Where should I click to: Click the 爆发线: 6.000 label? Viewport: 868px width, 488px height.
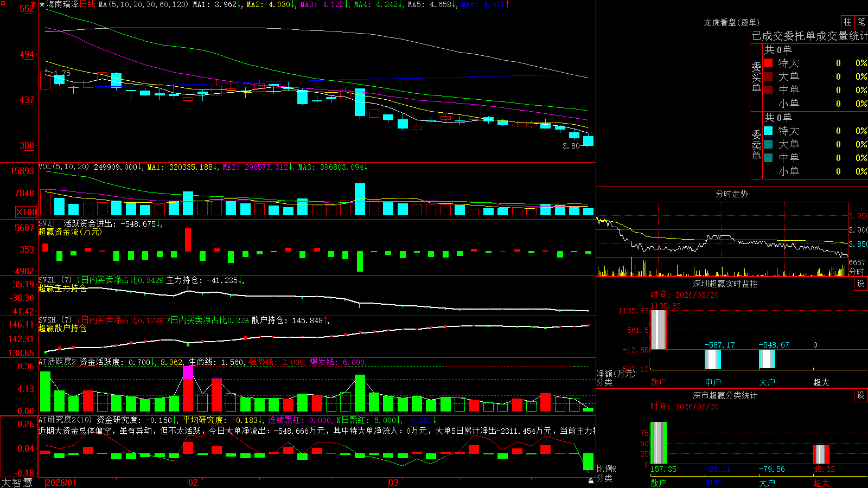337,362
